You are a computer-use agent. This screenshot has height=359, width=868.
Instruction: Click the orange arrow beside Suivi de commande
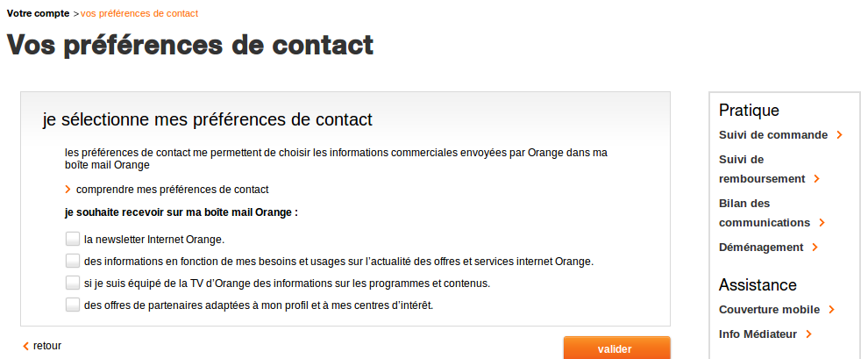[840, 135]
